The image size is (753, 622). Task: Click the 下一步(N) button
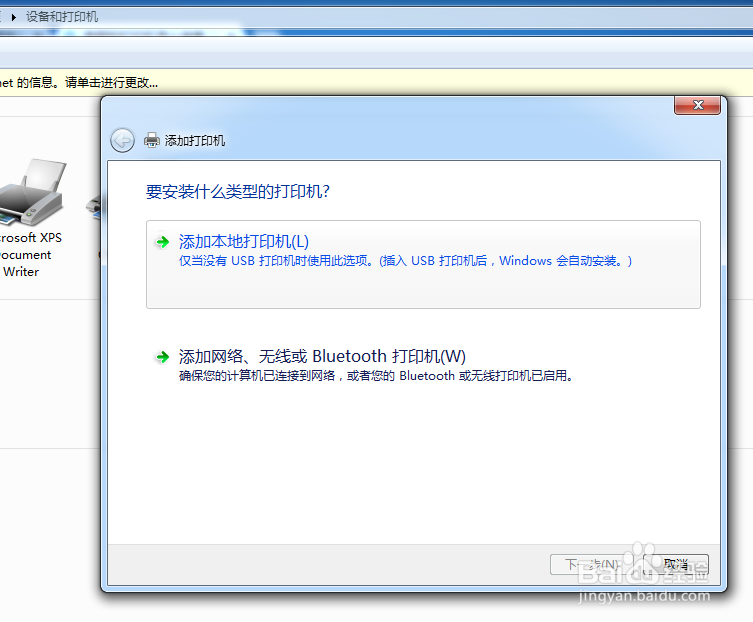coord(592,564)
